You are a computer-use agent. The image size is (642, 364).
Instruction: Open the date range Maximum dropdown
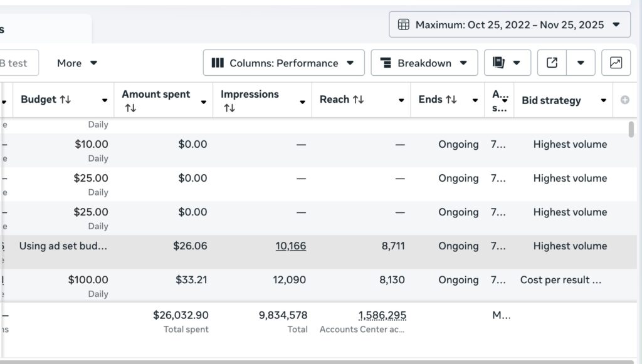click(x=510, y=25)
